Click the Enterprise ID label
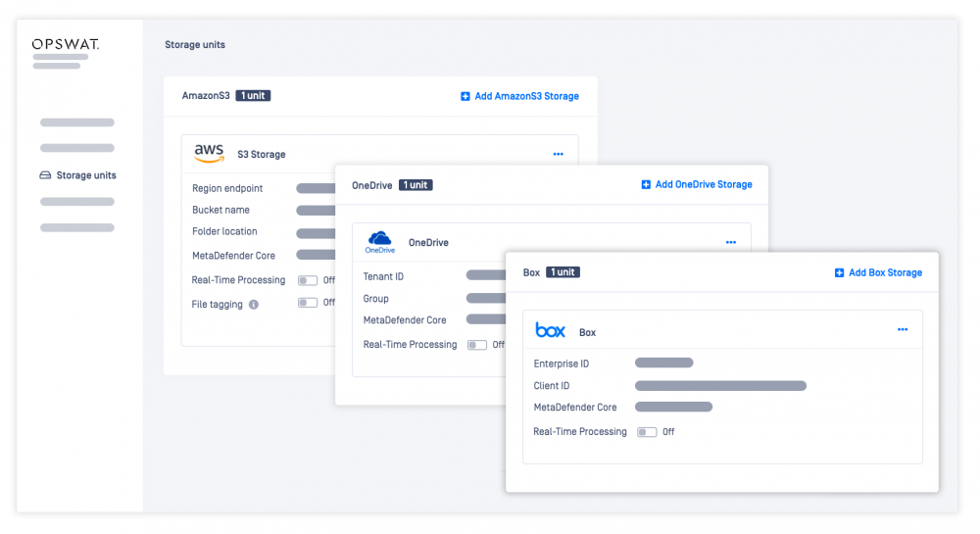 tap(562, 364)
